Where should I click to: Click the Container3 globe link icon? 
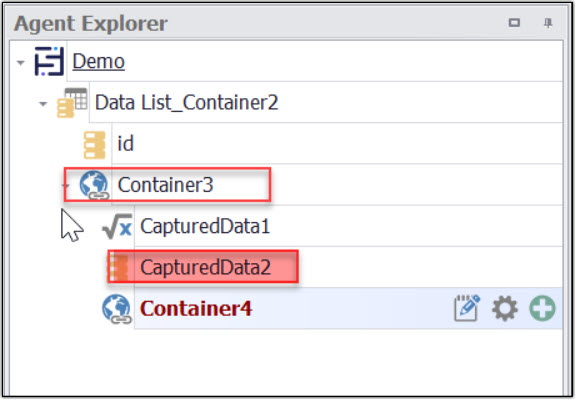(94, 185)
